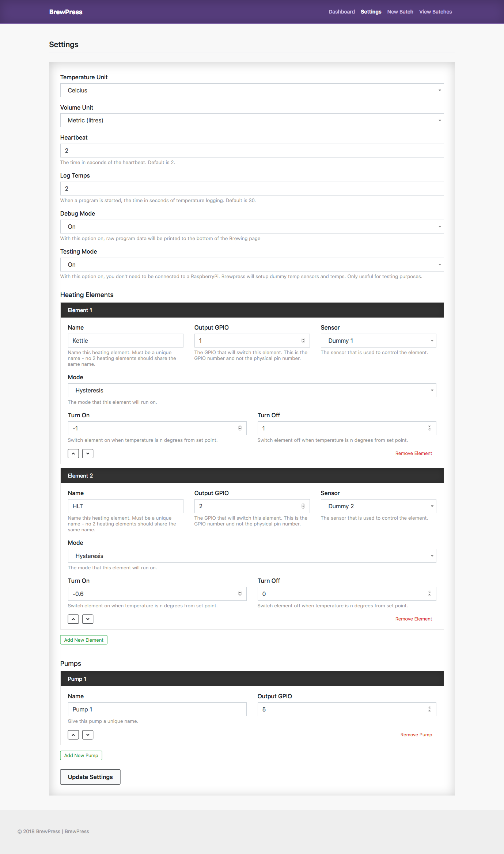Image resolution: width=504 pixels, height=854 pixels.
Task: Click stepper on Element 2 Turn Off
Action: [429, 594]
